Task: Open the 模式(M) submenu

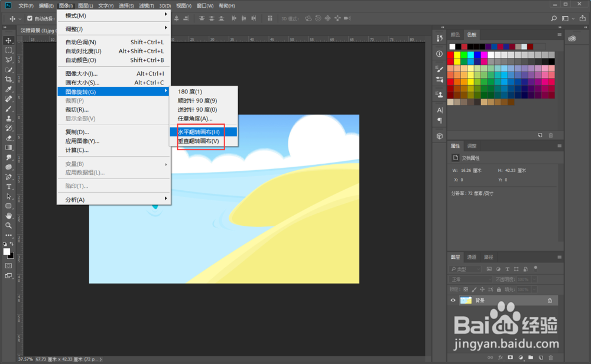Action: (114, 15)
